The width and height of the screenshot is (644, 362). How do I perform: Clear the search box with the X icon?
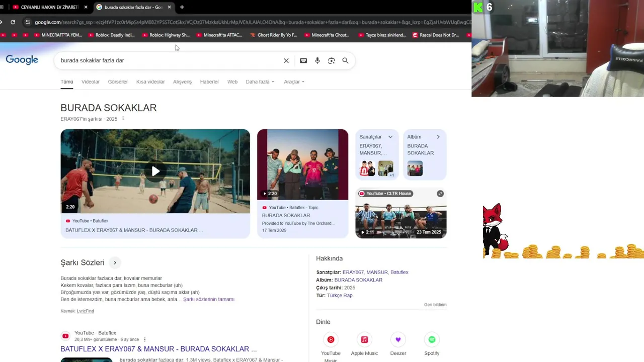pyautogui.click(x=286, y=60)
